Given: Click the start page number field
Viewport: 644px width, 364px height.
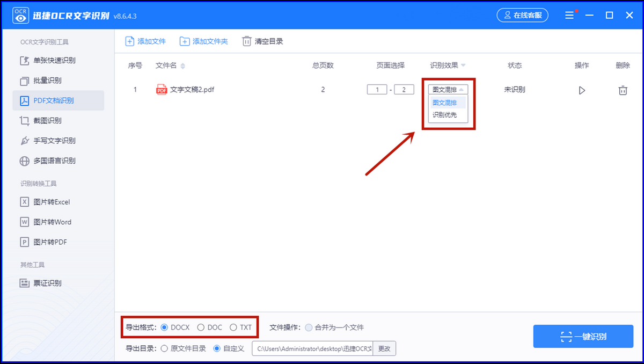Looking at the screenshot, I should click(377, 90).
